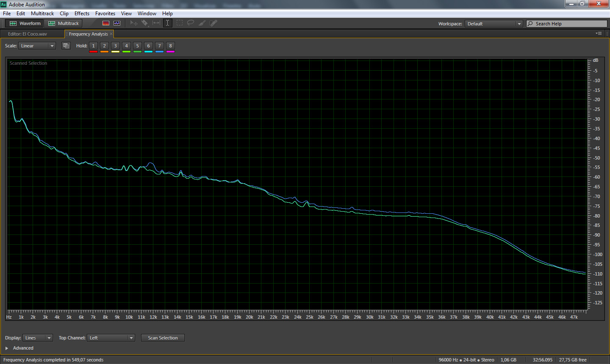The image size is (610, 364).
Task: Select the Marquee Selection tool
Action: pyautogui.click(x=180, y=23)
